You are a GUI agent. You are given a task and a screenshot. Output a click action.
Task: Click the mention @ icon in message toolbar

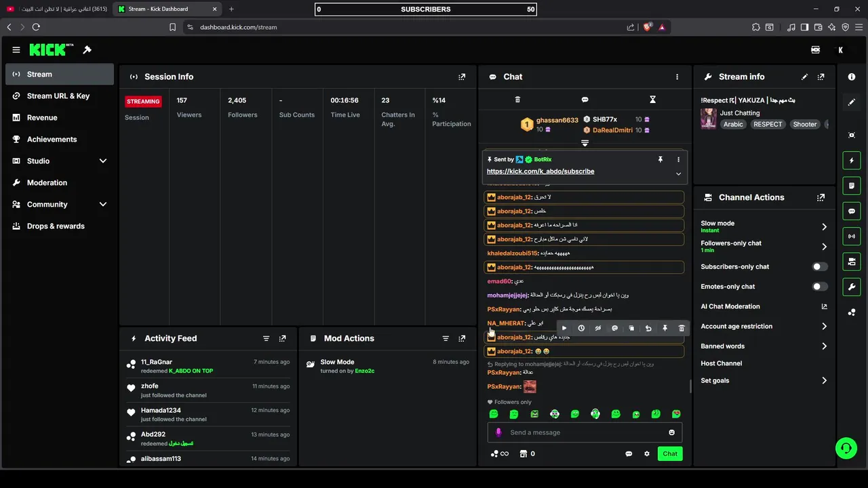(x=614, y=328)
